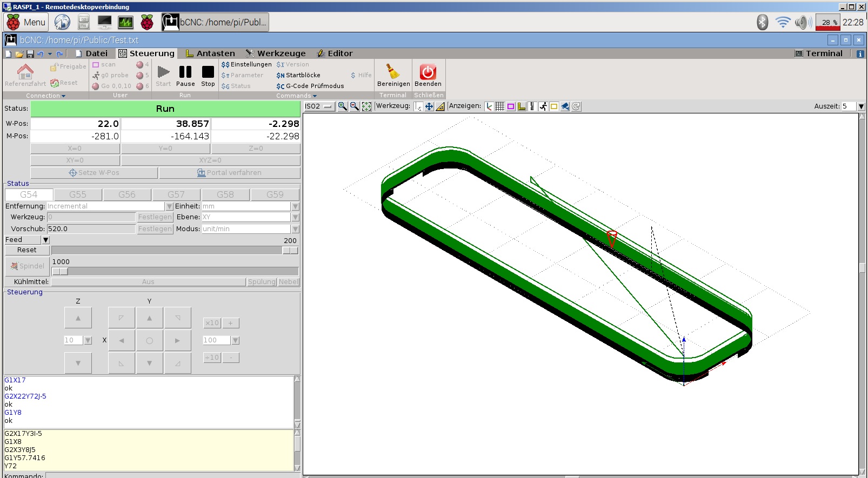The image size is (868, 478).
Task: Switch to the Steuerung tab
Action: point(146,53)
